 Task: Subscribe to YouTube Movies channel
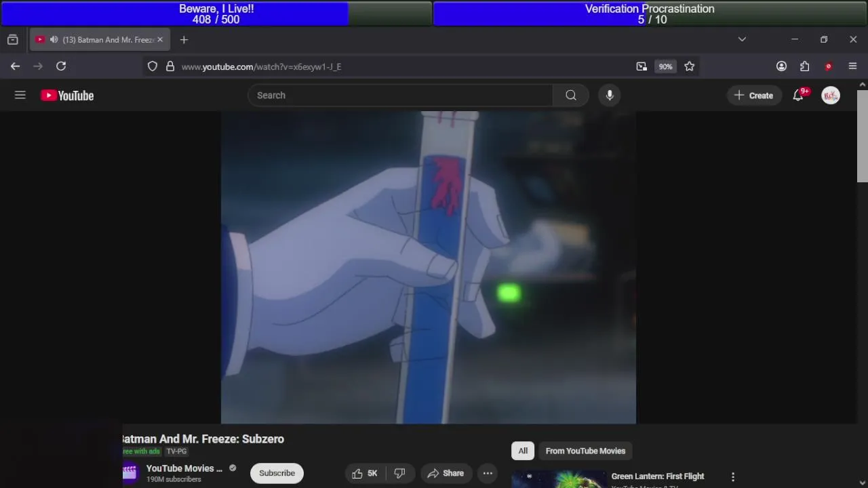click(x=277, y=473)
